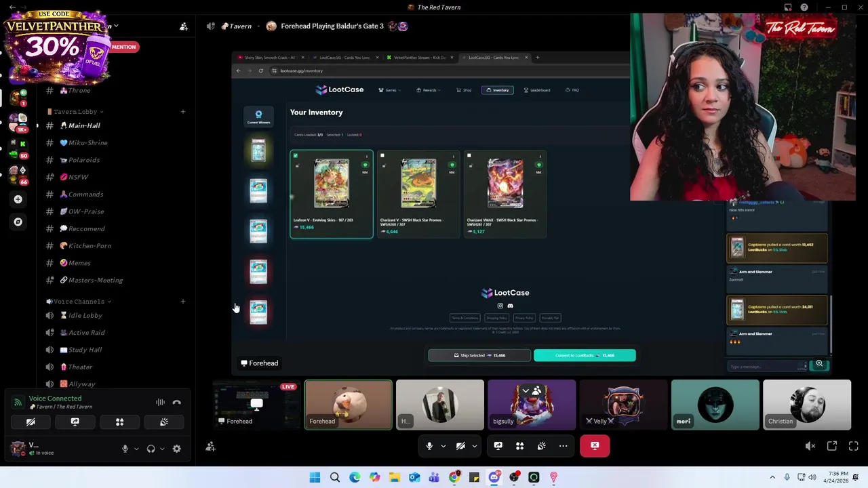
Task: Enter full screen with the corner icon
Action: coord(854,446)
